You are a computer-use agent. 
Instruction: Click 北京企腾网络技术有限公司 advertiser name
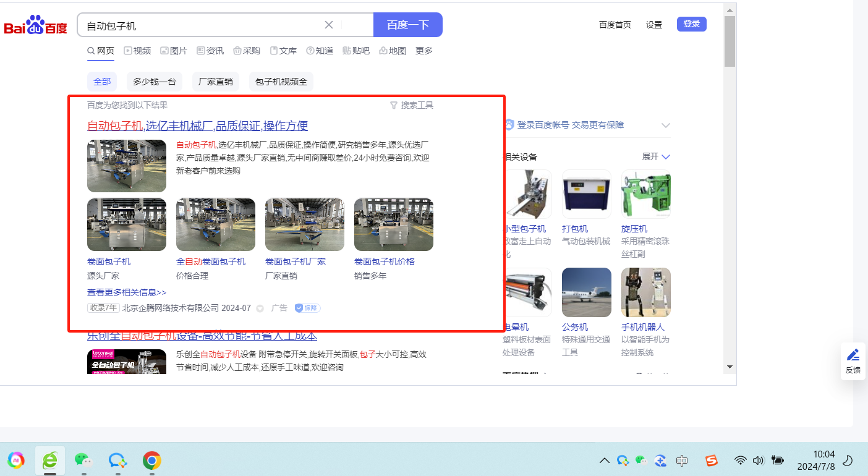(171, 308)
